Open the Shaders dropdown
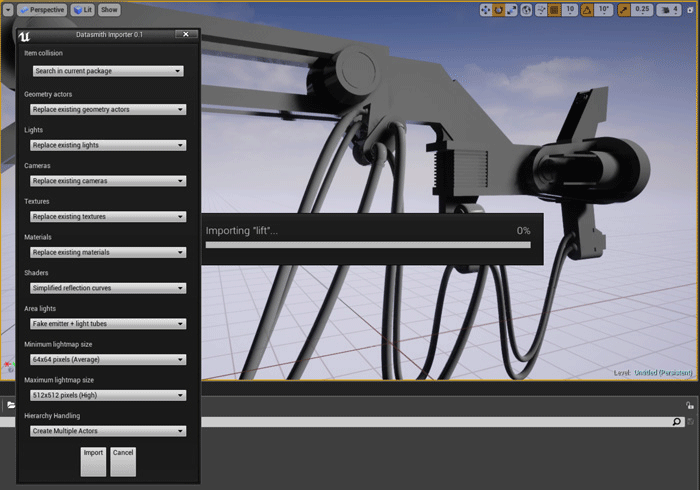700x490 pixels. pyautogui.click(x=108, y=288)
